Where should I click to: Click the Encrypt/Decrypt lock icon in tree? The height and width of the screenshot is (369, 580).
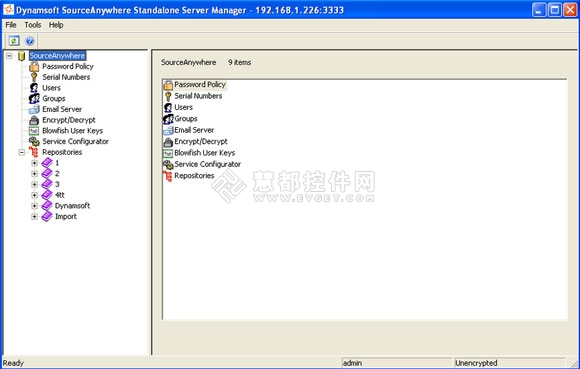click(34, 120)
